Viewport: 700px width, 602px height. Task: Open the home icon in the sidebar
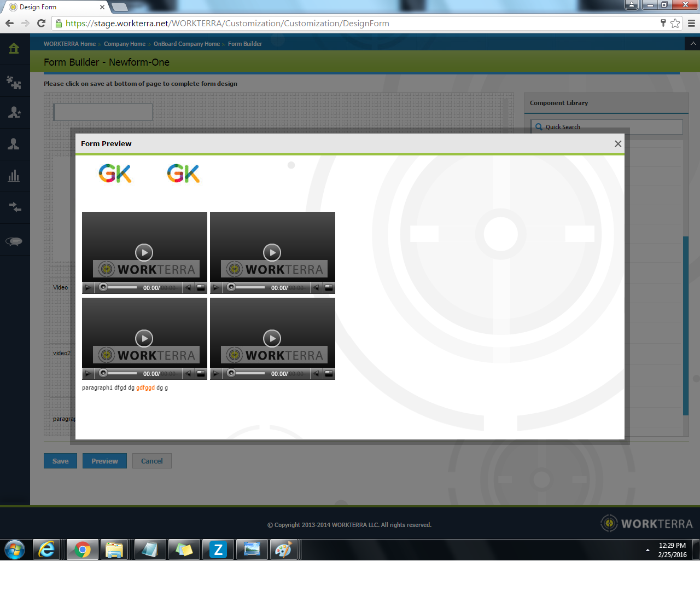14,49
